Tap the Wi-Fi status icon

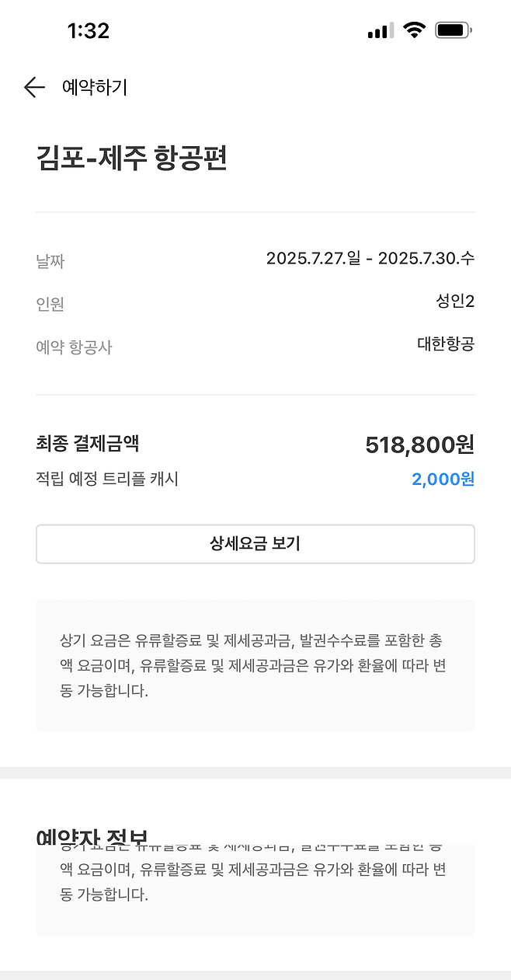click(x=415, y=30)
